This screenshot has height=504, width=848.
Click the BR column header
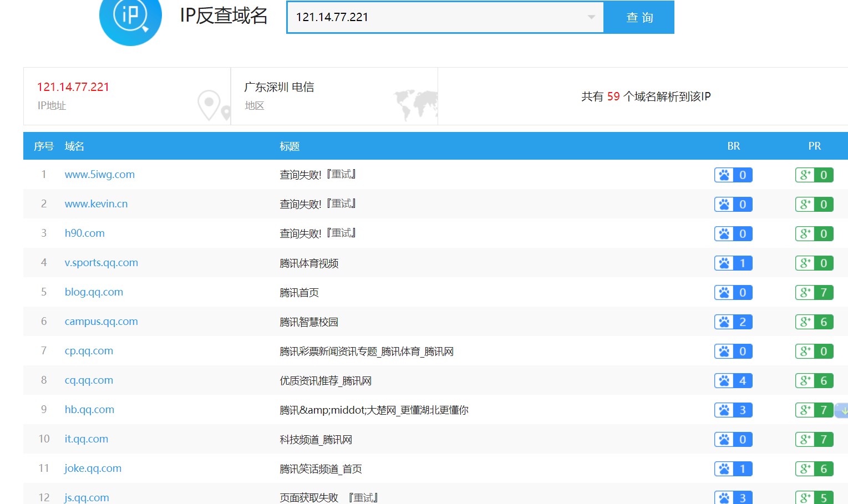[x=733, y=146]
